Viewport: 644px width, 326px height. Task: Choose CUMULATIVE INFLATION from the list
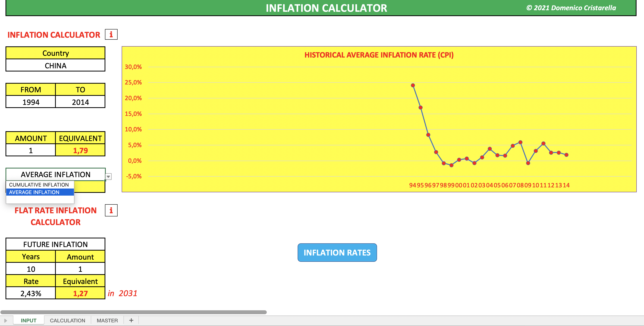40,185
